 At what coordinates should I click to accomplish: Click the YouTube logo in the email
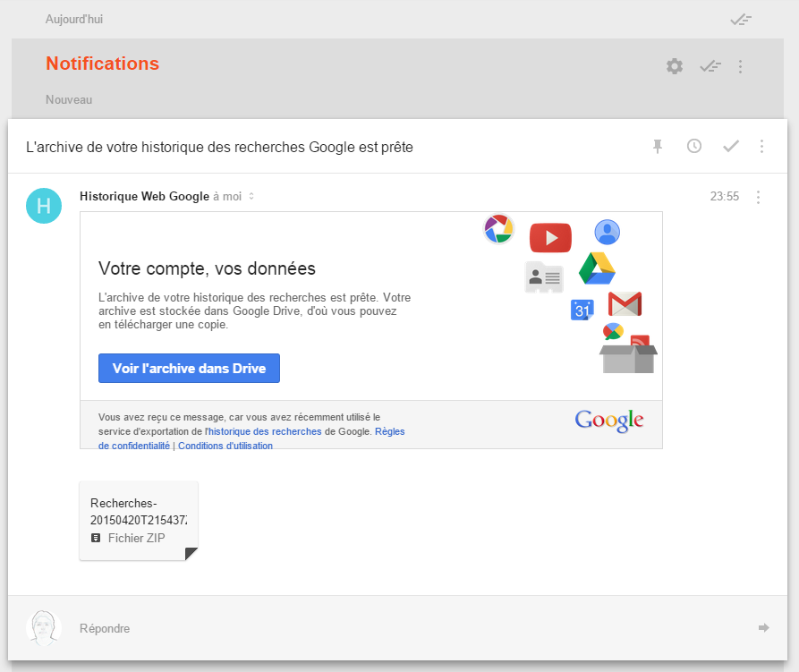pos(550,237)
